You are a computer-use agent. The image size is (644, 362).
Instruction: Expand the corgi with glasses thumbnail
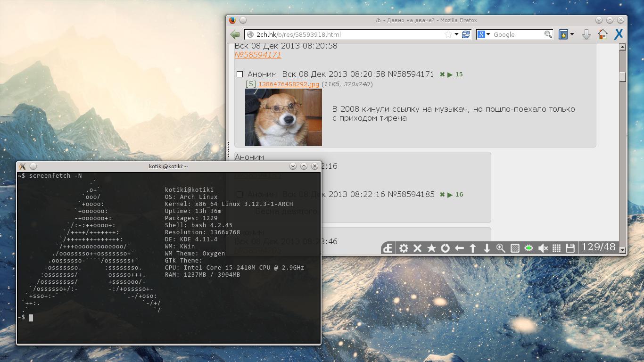pos(283,117)
